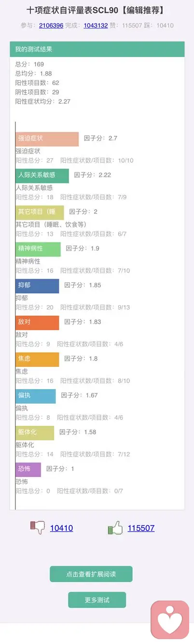This screenshot has width=194, height=644.
Task: Select the 躯体化 olive bar
Action: click(x=35, y=433)
